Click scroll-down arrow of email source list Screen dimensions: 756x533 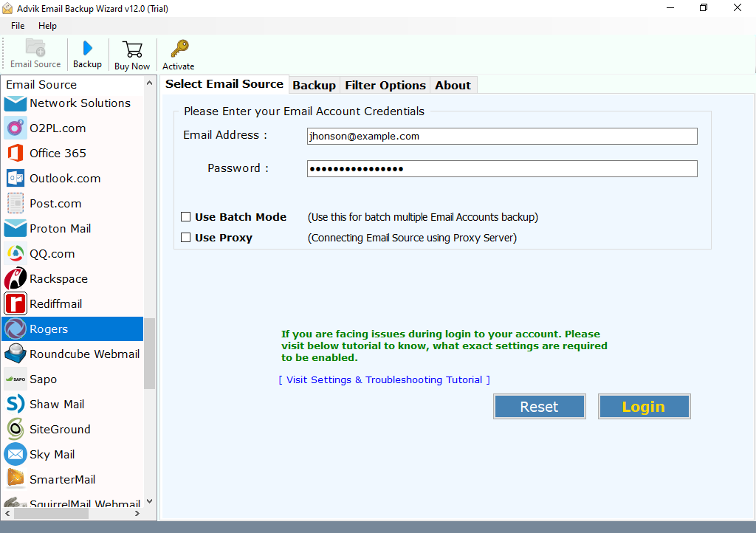tap(149, 501)
